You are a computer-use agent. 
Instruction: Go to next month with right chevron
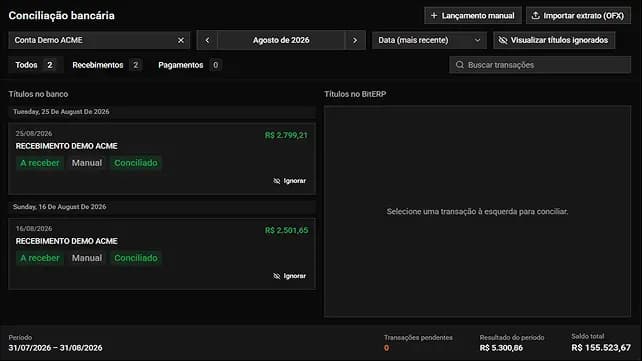coord(355,40)
